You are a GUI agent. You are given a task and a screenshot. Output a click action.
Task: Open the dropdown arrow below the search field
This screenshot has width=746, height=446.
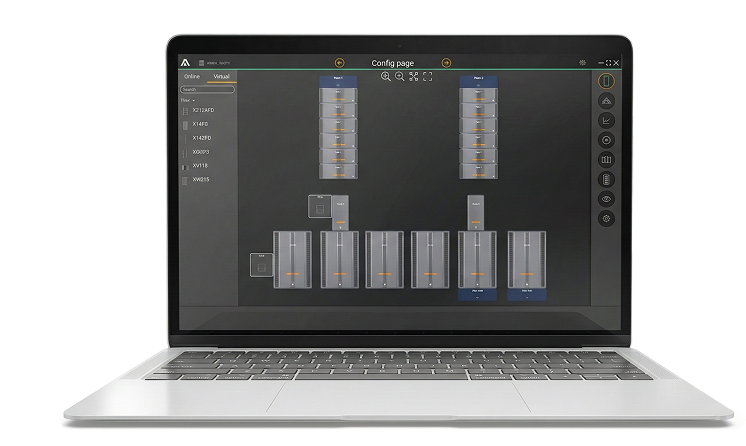(194, 100)
